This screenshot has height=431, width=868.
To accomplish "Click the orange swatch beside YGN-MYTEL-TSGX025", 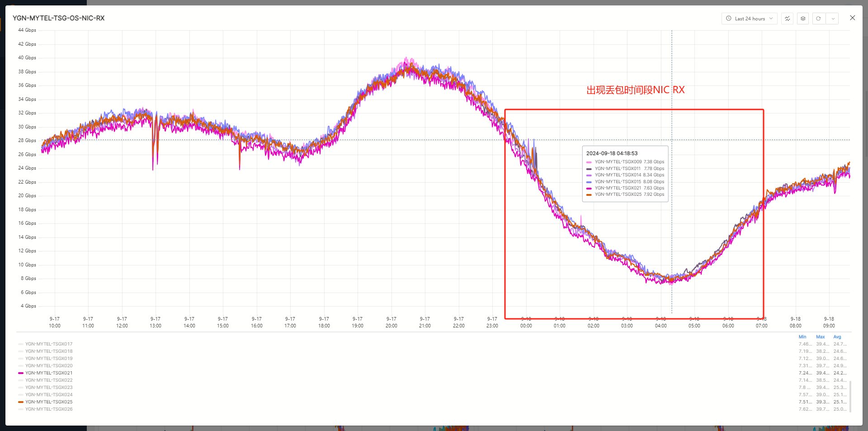I will click(21, 402).
